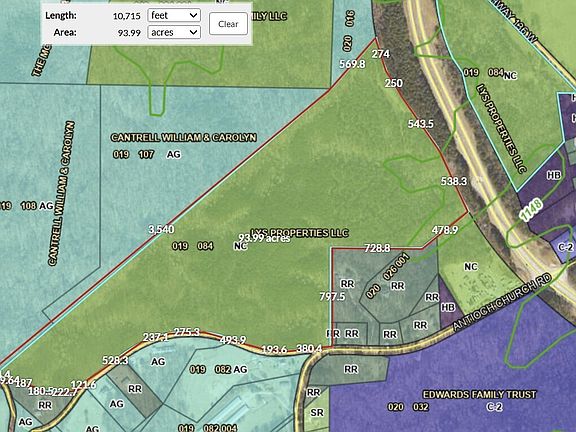Screen dimensions: 576x432
Task: Click the area value 93.99 in panel
Action: pyautogui.click(x=129, y=33)
